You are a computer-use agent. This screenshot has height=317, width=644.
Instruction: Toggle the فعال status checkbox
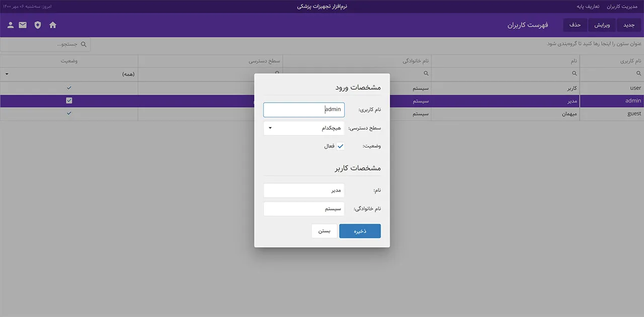[340, 146]
